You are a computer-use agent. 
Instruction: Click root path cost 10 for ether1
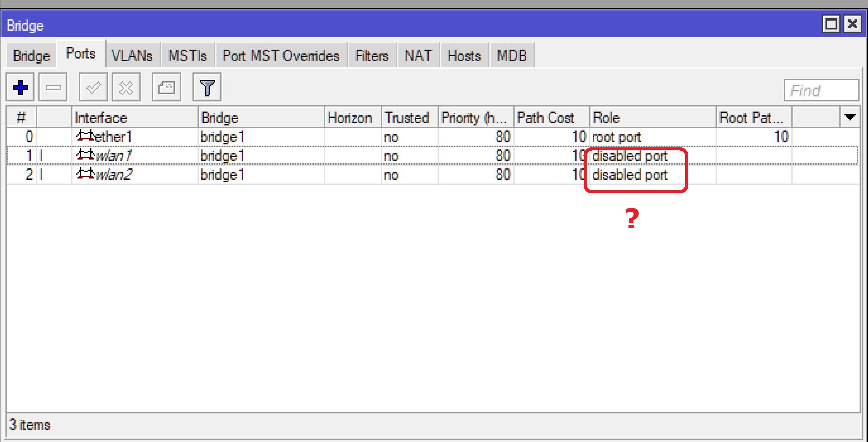[781, 136]
